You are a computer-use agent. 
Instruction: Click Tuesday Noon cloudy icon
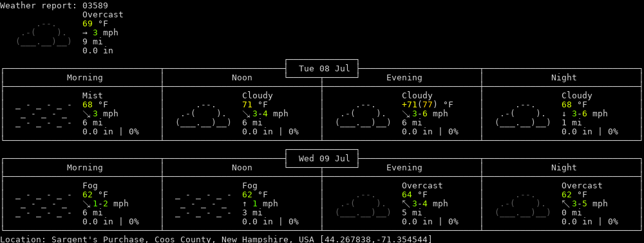(x=204, y=114)
